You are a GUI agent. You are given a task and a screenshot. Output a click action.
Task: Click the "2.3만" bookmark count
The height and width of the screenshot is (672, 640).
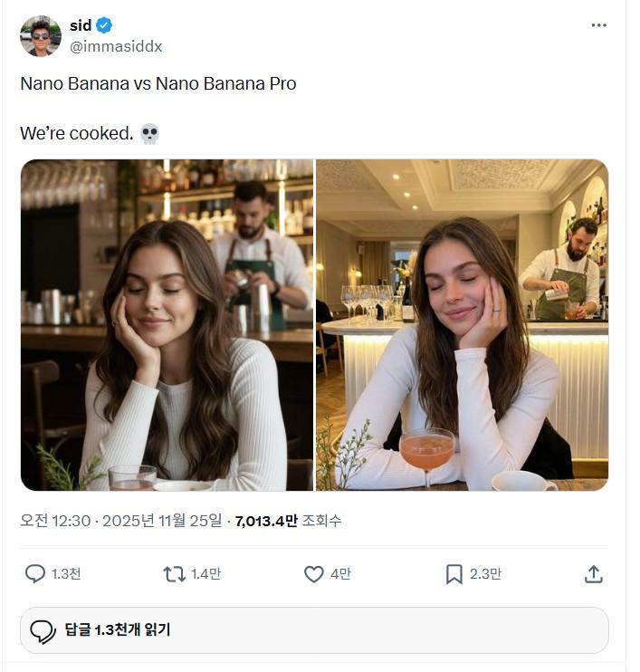click(485, 574)
